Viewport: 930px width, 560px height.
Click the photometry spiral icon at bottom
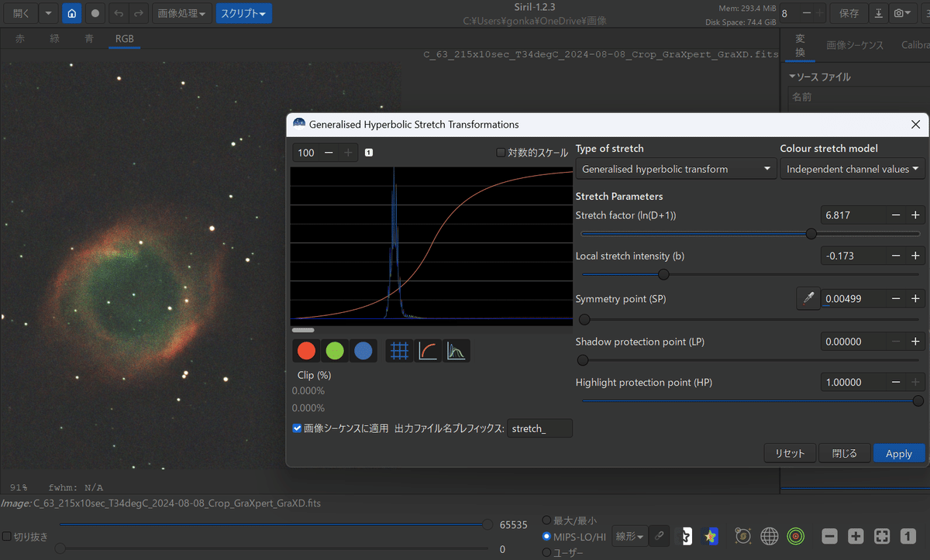743,535
